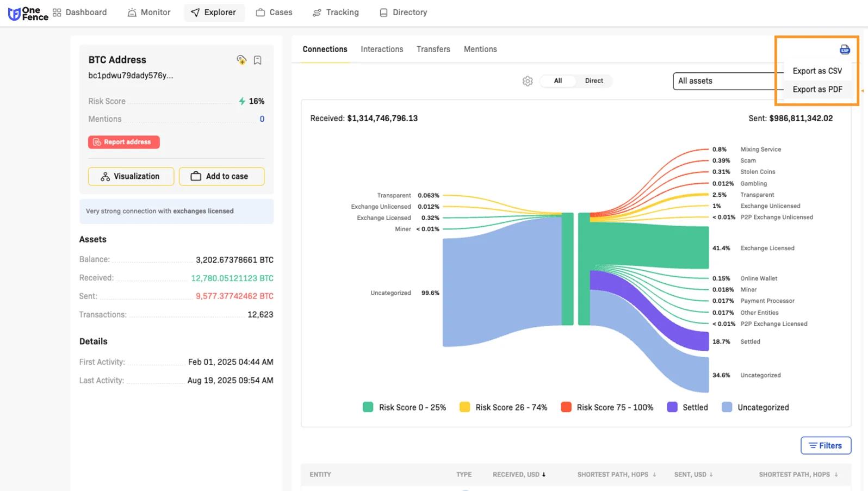The width and height of the screenshot is (868, 491).
Task: Click the sent 9,577.37742462 BTC value
Action: 234,296
